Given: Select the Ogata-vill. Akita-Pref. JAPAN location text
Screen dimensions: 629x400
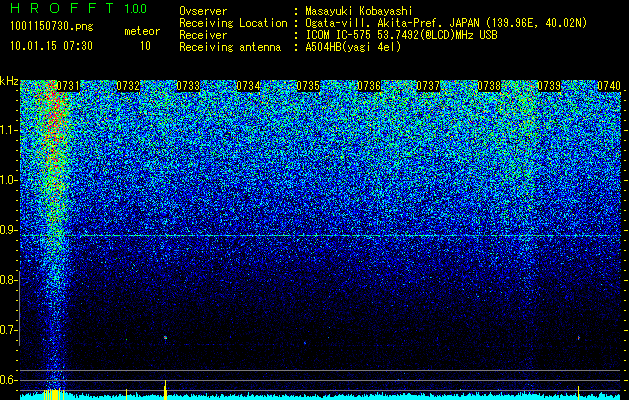Looking at the screenshot, I should coord(446,23).
